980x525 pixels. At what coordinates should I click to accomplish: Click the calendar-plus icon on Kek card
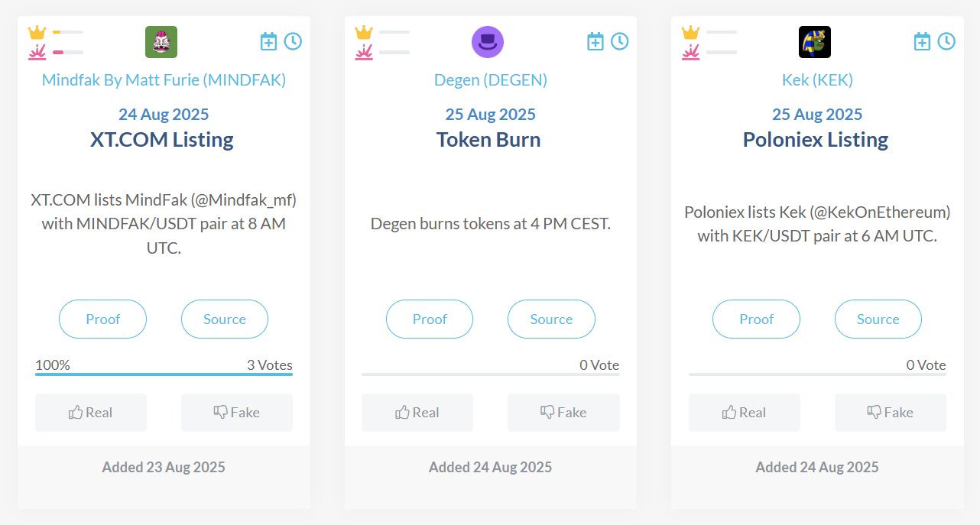tap(923, 41)
